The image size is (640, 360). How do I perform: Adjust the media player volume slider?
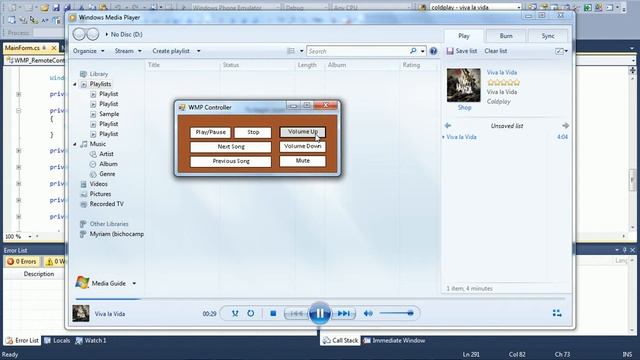396,313
